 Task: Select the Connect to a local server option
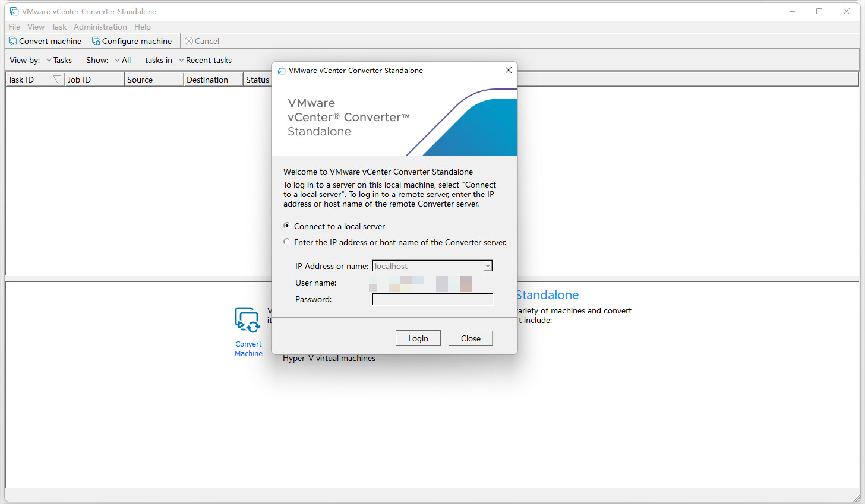(x=286, y=226)
